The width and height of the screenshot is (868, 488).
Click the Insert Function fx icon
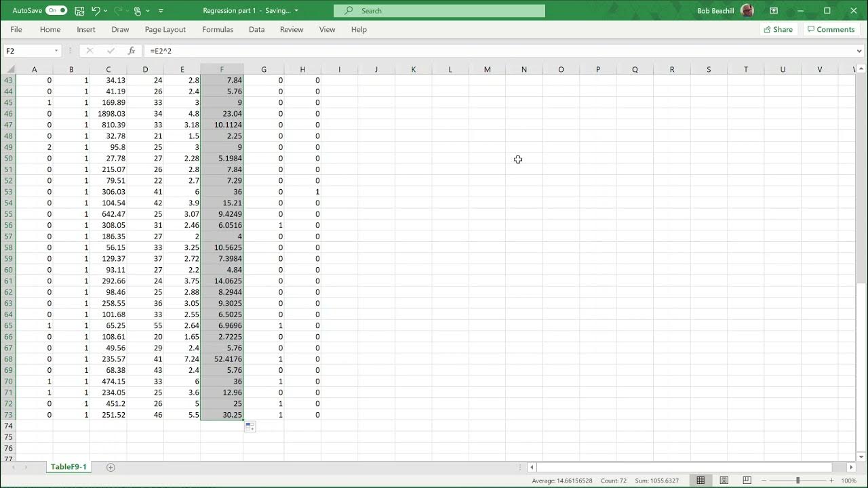point(132,51)
